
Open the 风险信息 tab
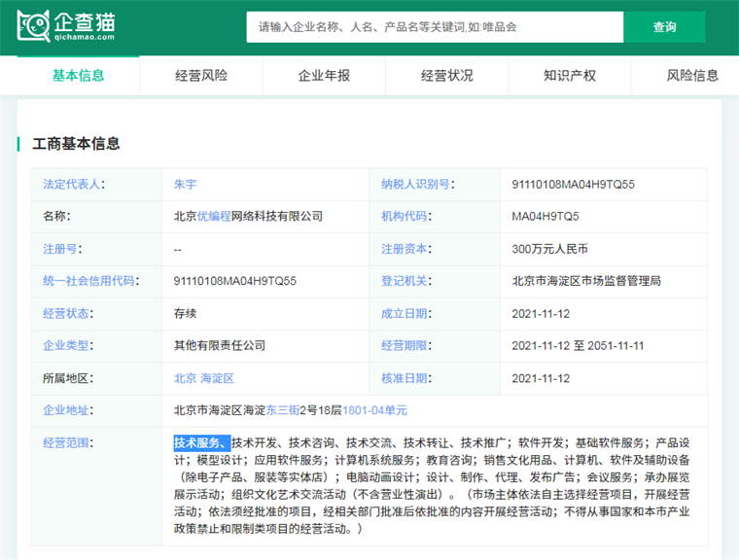click(x=692, y=76)
